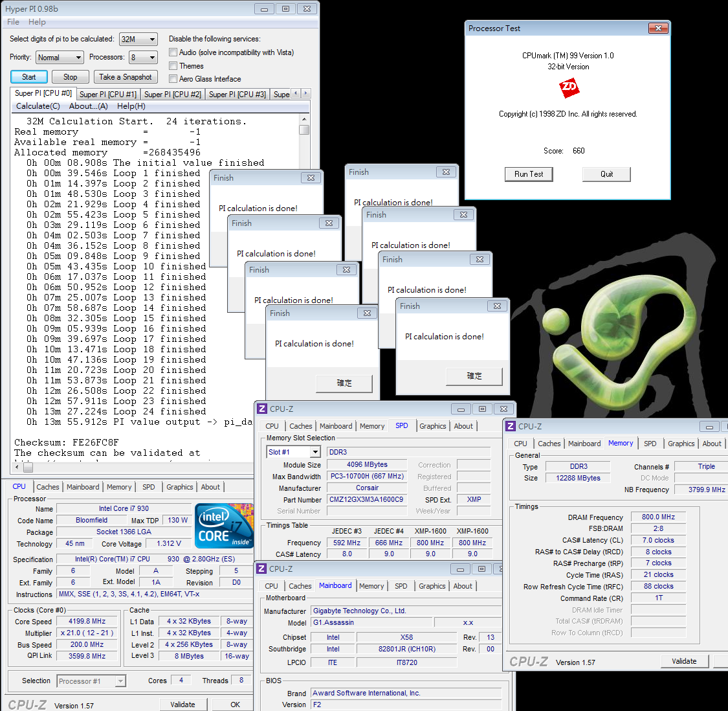The width and height of the screenshot is (728, 711).
Task: Close the Hyper PI window
Action: [x=307, y=9]
